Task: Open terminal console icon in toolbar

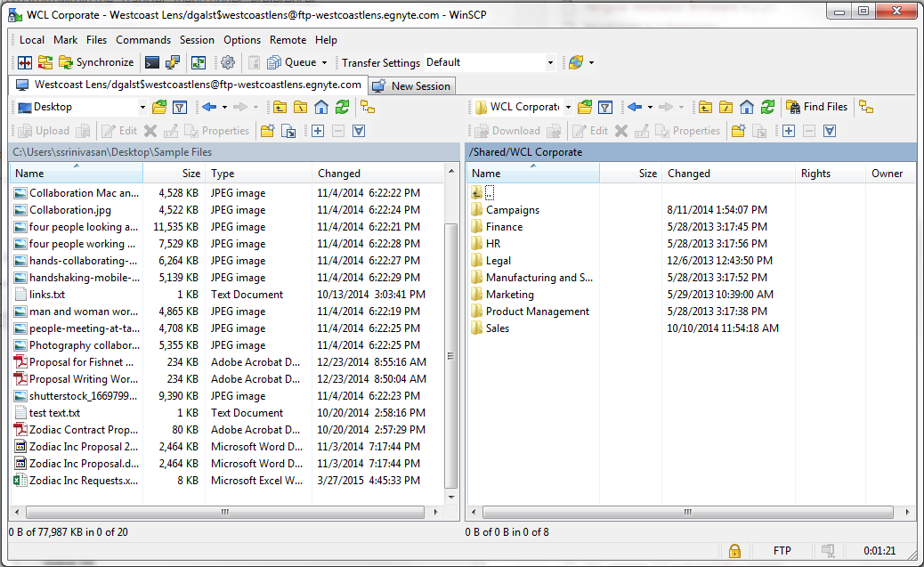Action: pyautogui.click(x=152, y=62)
